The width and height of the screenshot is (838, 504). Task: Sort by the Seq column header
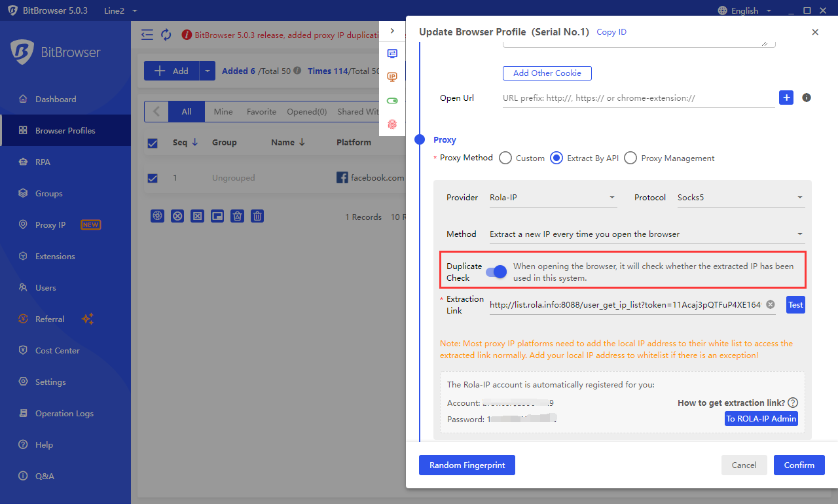185,143
